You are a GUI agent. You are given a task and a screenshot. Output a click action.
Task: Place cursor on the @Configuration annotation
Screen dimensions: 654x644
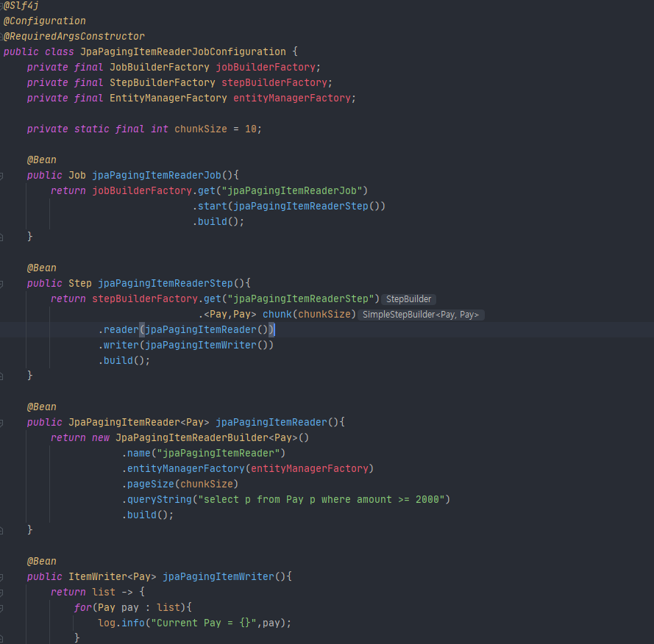click(x=45, y=21)
